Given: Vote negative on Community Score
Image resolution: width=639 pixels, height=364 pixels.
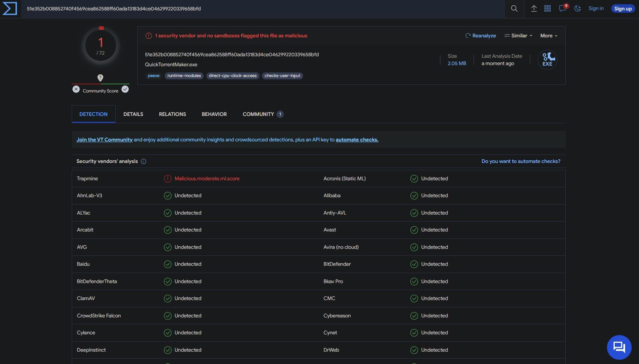Looking at the screenshot, I should pos(76,89).
